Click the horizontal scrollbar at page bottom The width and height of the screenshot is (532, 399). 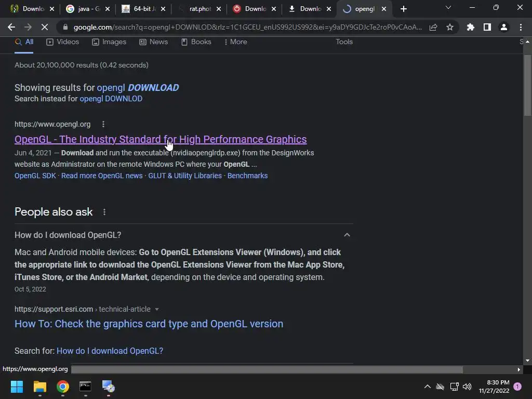[267, 369]
